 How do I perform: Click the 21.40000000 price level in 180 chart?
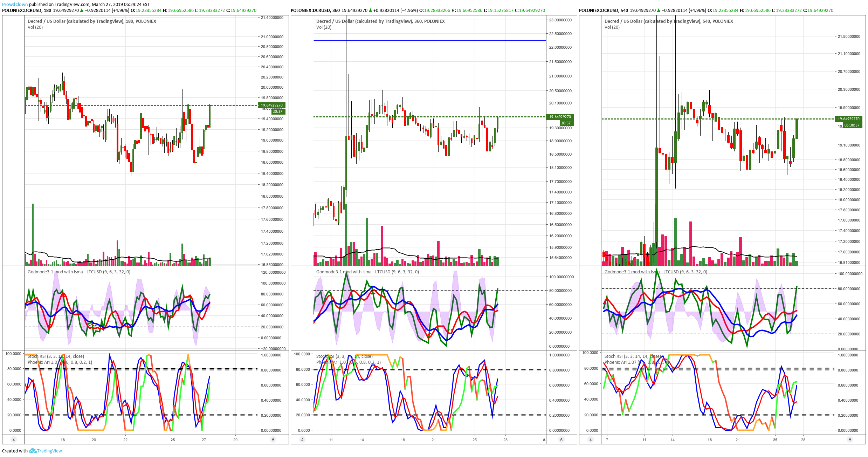click(x=272, y=18)
